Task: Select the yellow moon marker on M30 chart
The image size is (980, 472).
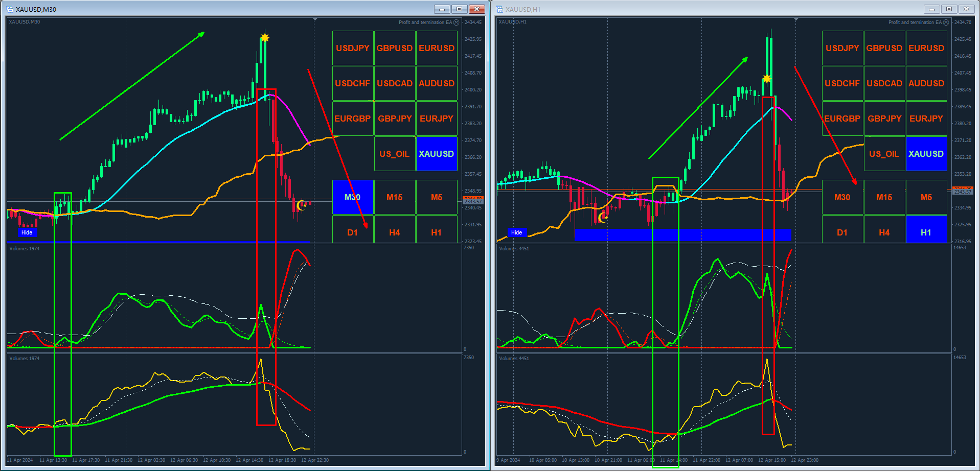Action: [302, 205]
